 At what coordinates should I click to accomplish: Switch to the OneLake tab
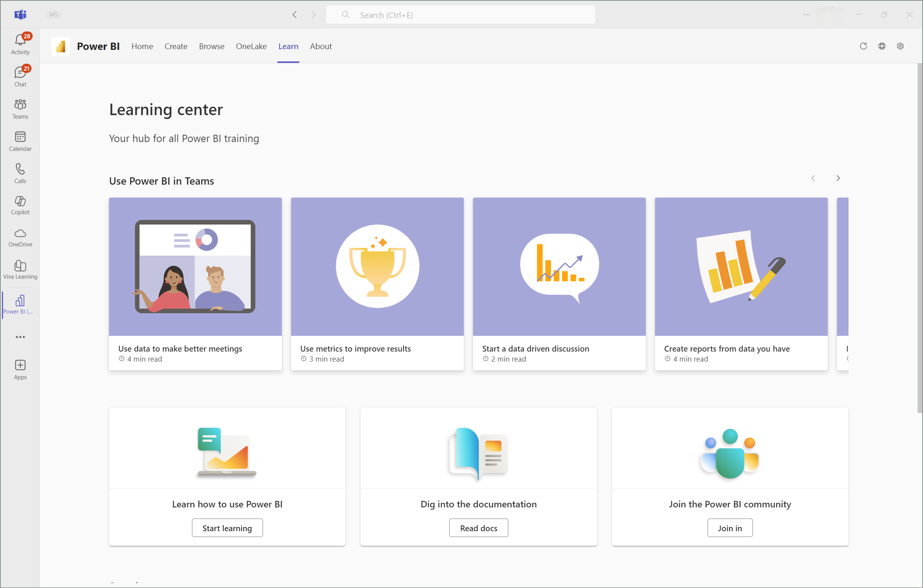[251, 46]
